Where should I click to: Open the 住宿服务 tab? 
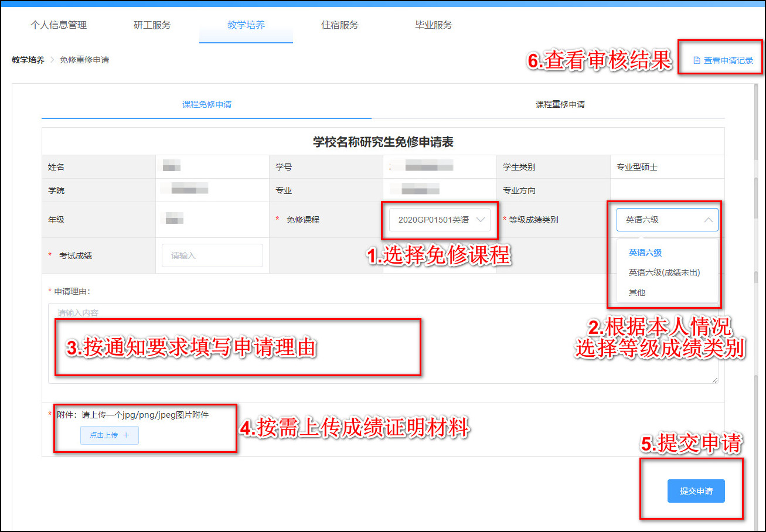[340, 25]
